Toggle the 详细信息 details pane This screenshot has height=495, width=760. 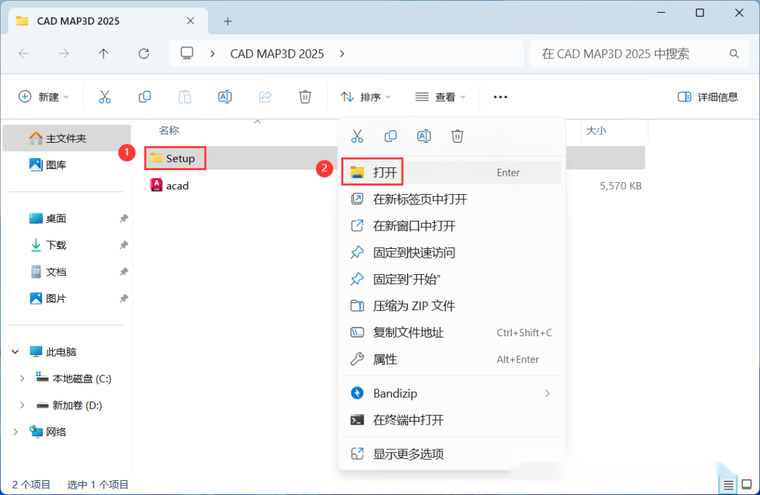pyautogui.click(x=708, y=97)
